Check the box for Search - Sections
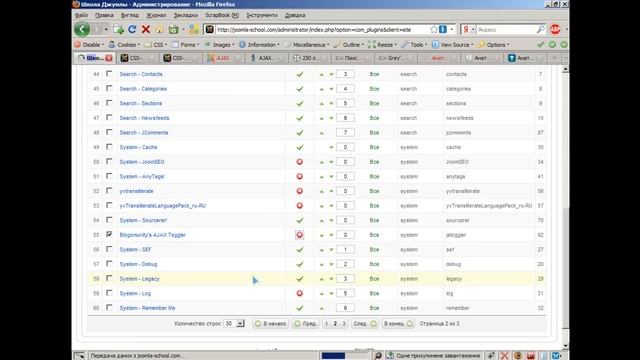The width and height of the screenshot is (640, 360). (x=109, y=103)
